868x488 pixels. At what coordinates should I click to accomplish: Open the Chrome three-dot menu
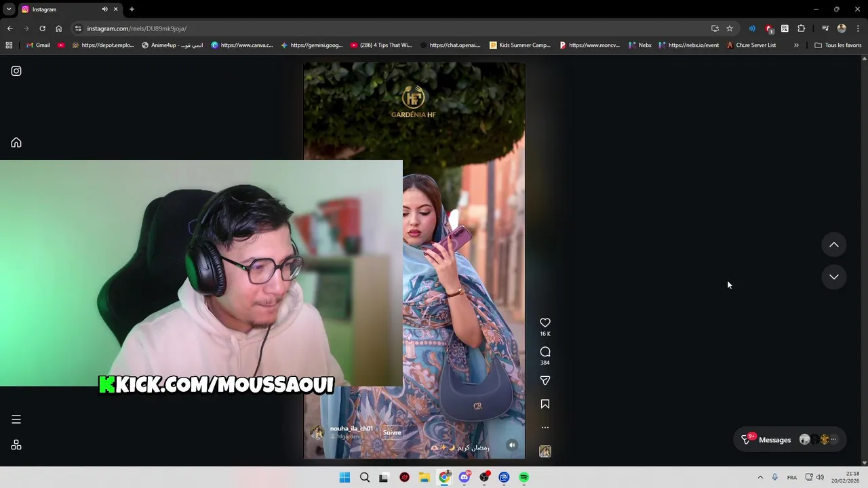tap(858, 28)
